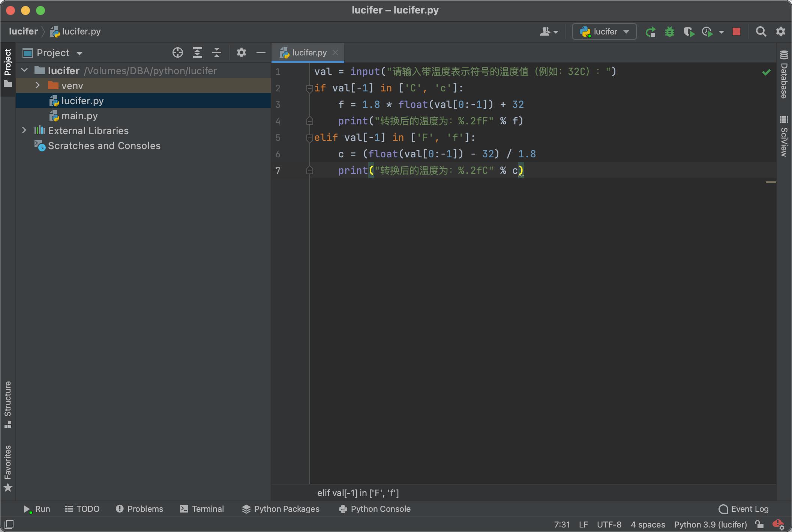This screenshot has width=792, height=532.
Task: Expand the venv folder in project tree
Action: (x=37, y=85)
